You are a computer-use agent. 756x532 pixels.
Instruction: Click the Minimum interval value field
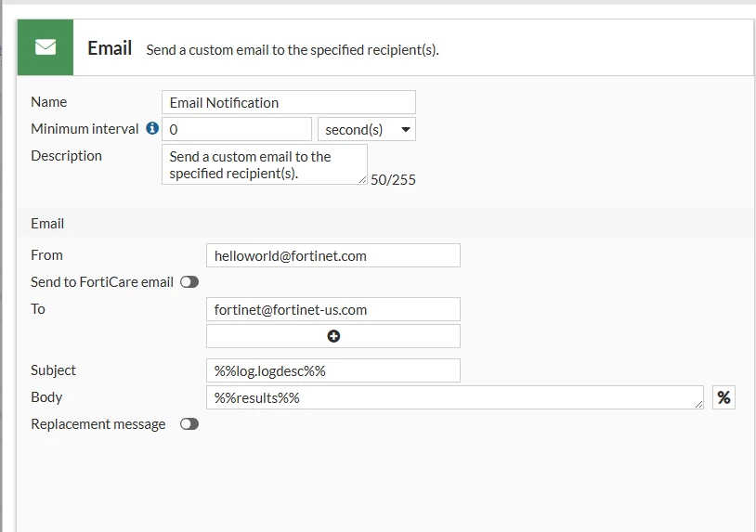pyautogui.click(x=237, y=129)
